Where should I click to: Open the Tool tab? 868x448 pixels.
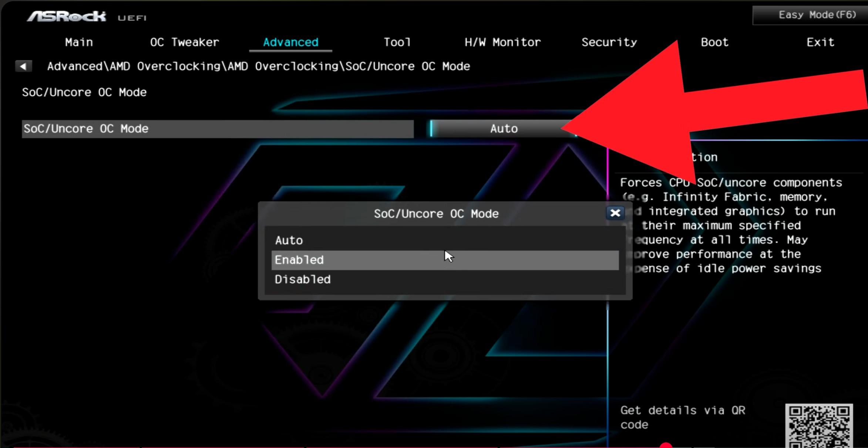(397, 43)
